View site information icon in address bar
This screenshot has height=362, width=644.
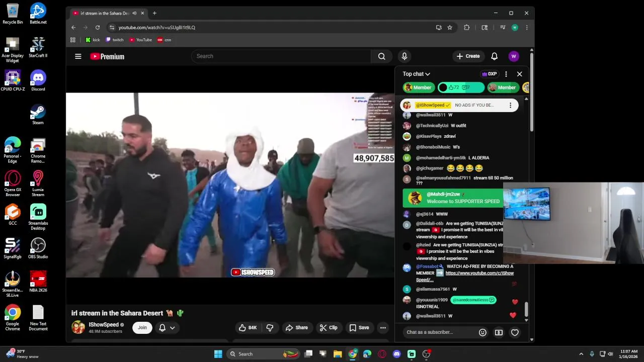112,28
